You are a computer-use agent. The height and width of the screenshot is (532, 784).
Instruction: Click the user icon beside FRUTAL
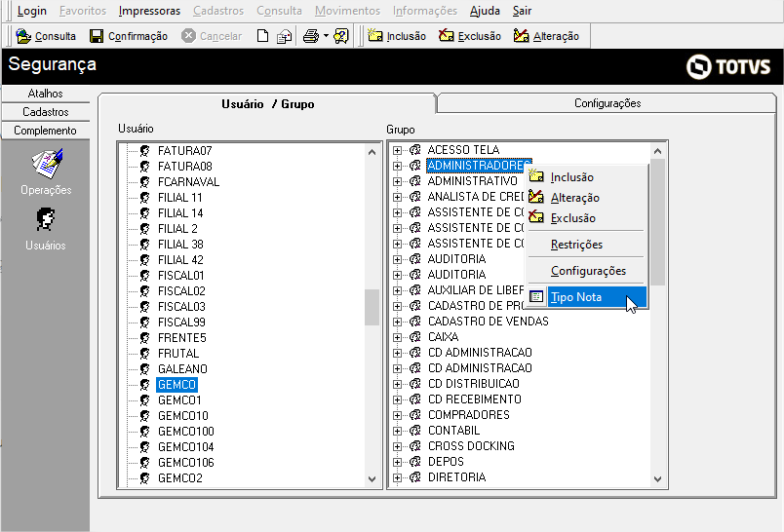pos(144,353)
